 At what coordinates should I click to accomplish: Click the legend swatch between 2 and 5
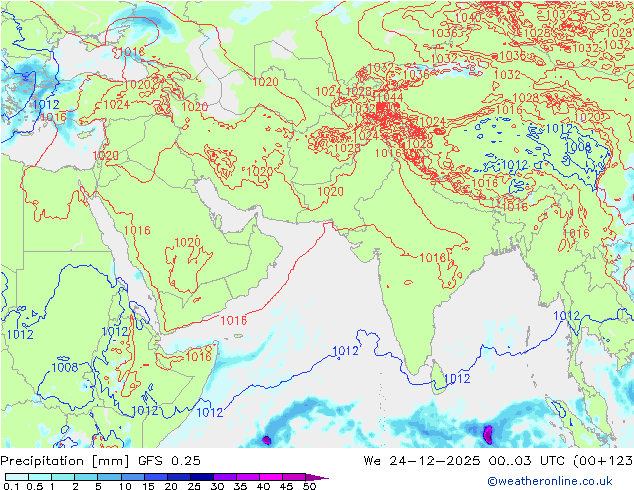pyautogui.click(x=86, y=477)
